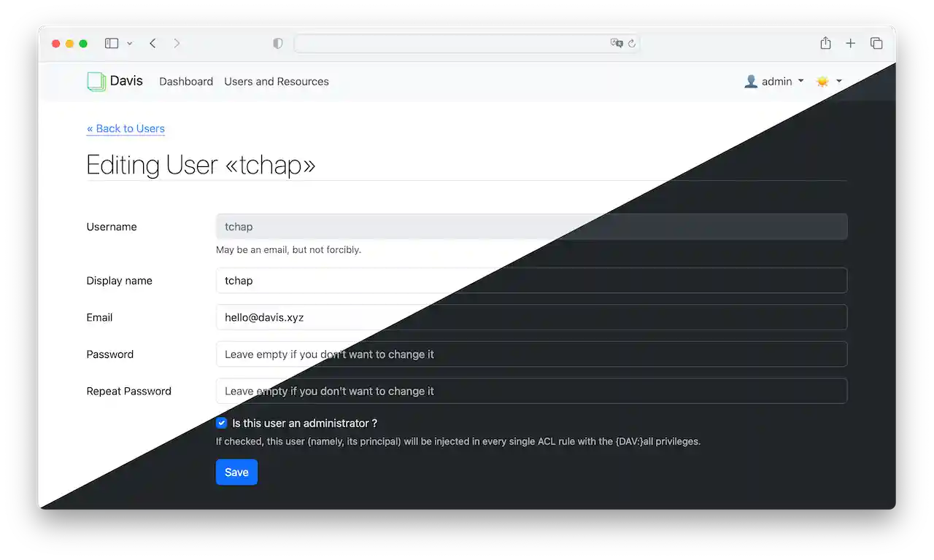Click the Share icon

coord(825,43)
